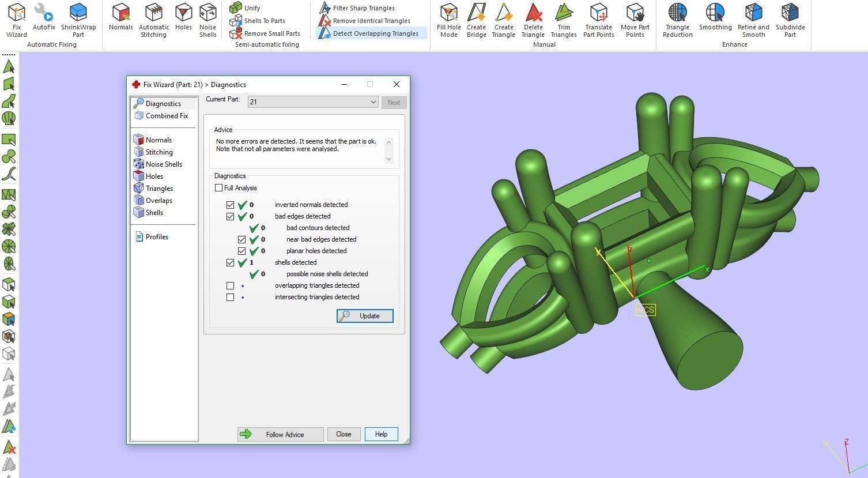This screenshot has height=478, width=868.
Task: Run AutoFix on the part
Action: [x=44, y=17]
